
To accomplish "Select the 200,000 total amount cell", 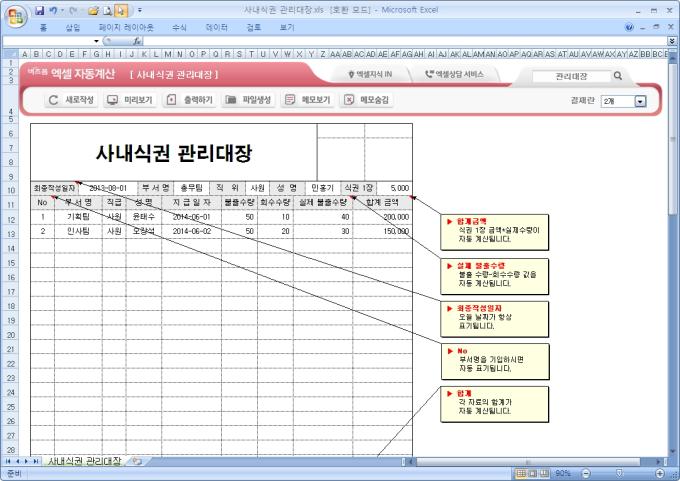I will [x=383, y=217].
